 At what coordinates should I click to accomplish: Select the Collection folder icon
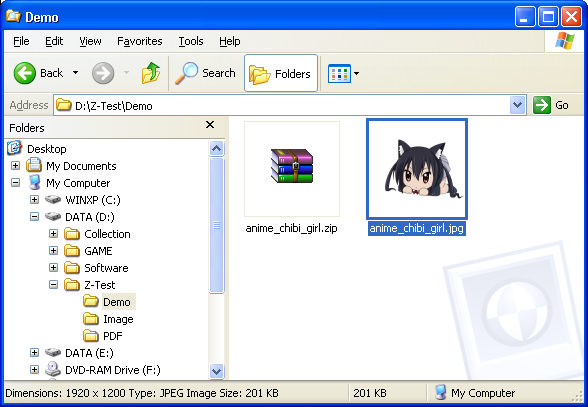pos(72,234)
